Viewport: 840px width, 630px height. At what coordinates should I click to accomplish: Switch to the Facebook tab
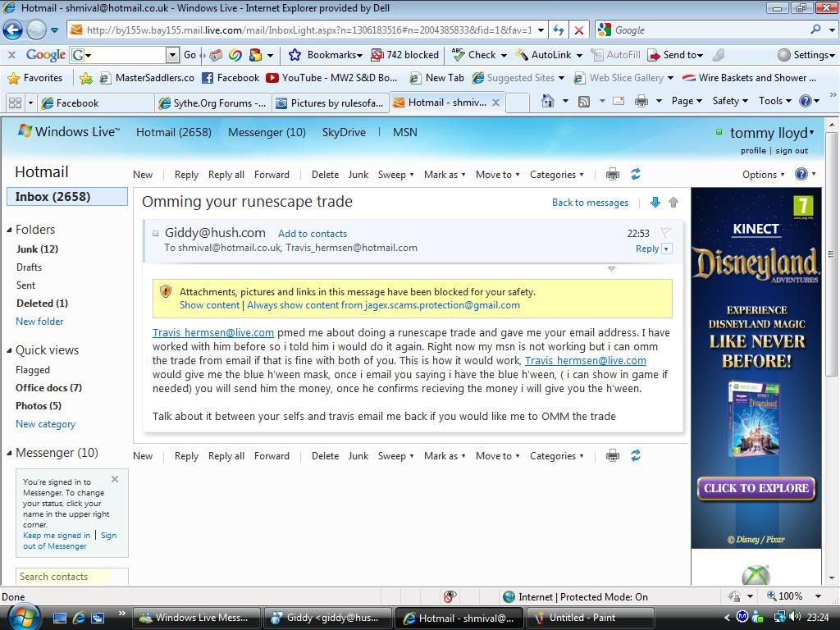95,103
